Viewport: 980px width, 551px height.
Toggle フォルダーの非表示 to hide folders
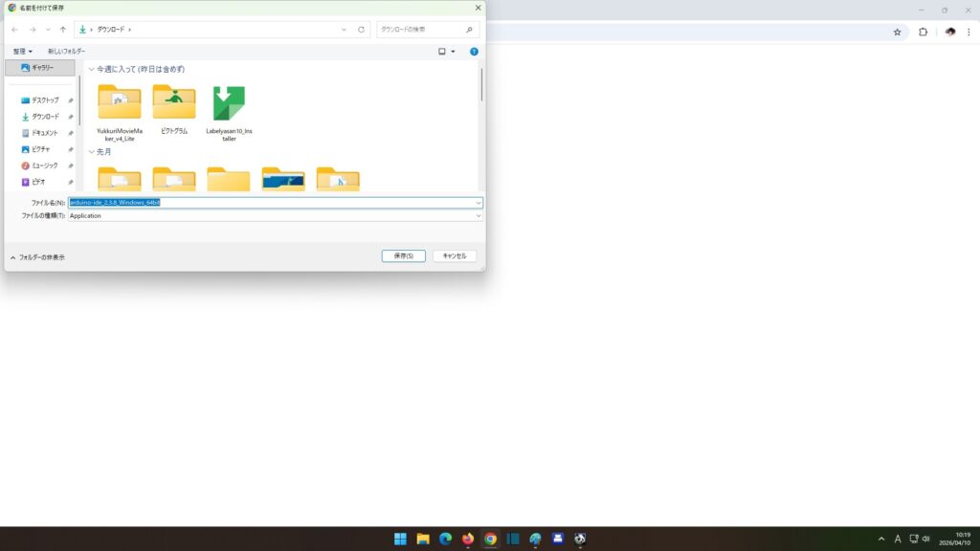click(37, 257)
